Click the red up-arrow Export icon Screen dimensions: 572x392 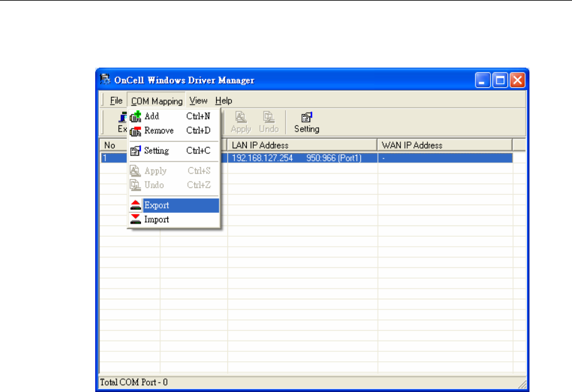(135, 205)
